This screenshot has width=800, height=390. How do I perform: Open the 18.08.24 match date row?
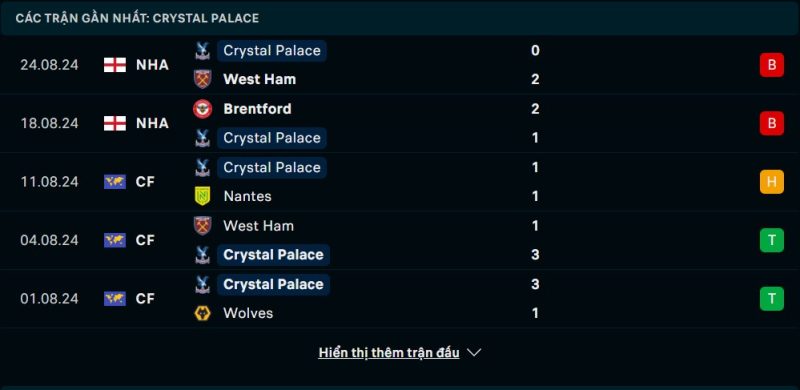point(400,123)
